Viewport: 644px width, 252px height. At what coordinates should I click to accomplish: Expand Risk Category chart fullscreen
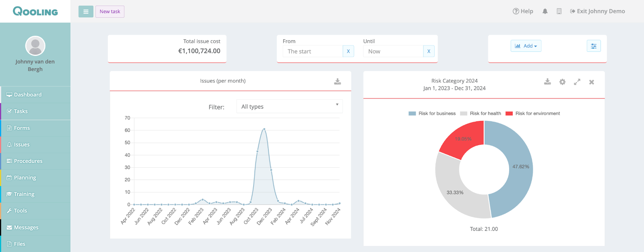[577, 82]
